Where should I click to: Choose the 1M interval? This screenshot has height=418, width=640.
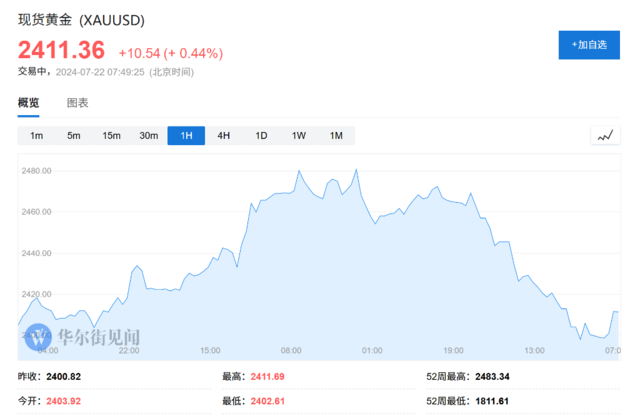click(x=336, y=136)
